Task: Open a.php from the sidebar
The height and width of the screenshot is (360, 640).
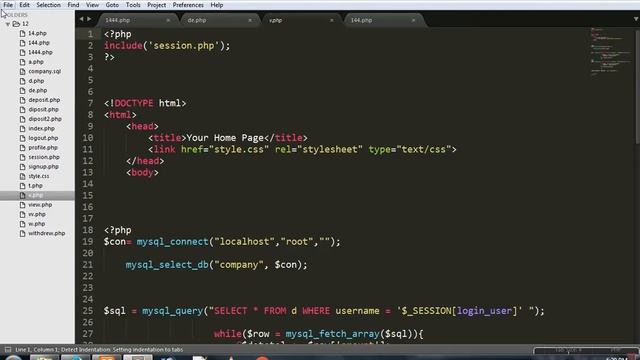Action: coord(36,62)
